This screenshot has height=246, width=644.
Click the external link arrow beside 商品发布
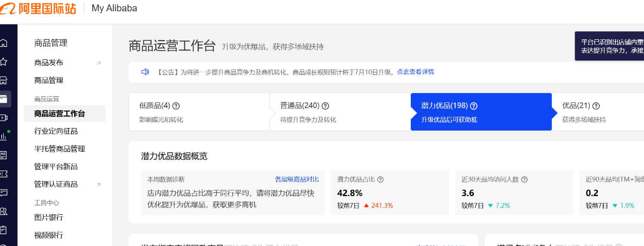pyautogui.click(x=99, y=63)
